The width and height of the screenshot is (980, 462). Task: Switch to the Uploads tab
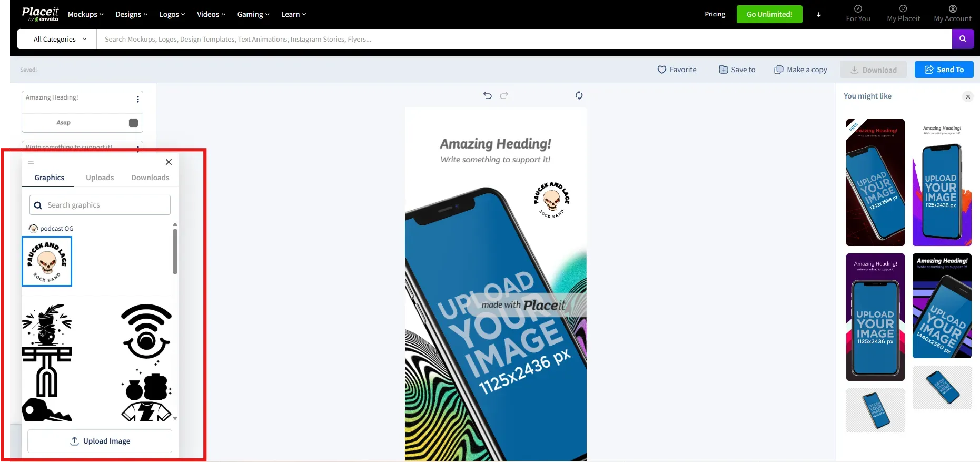pyautogui.click(x=100, y=178)
